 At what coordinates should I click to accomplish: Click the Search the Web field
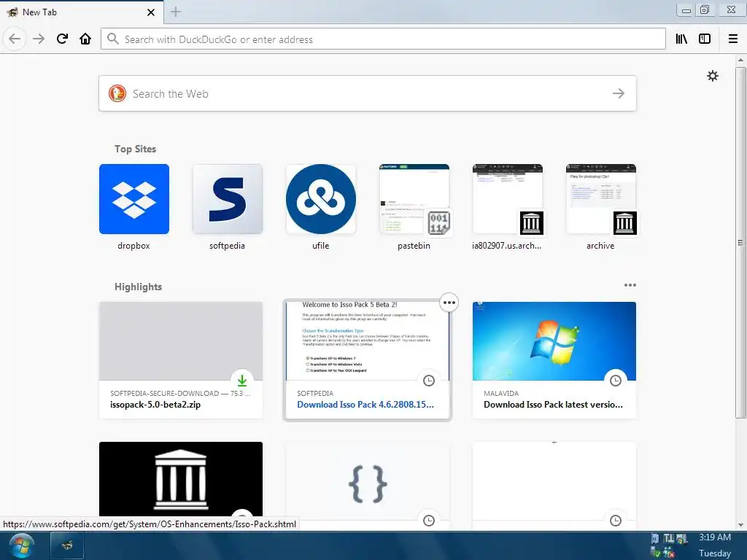click(x=368, y=93)
